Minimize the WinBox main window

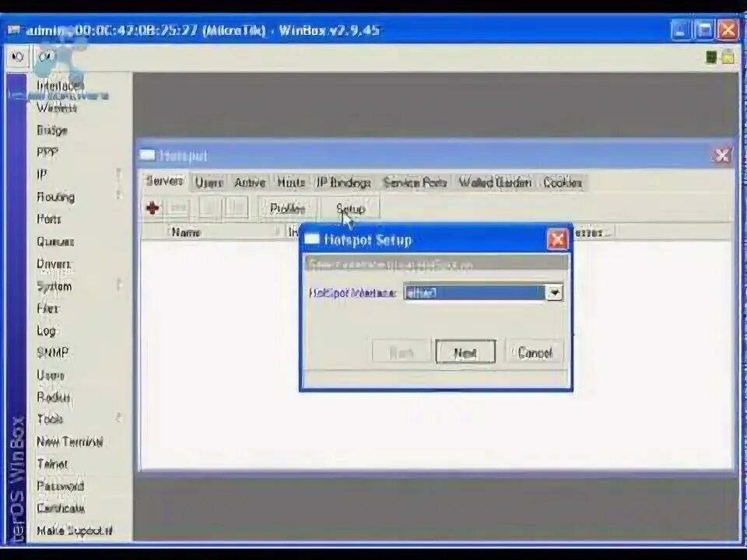[680, 30]
